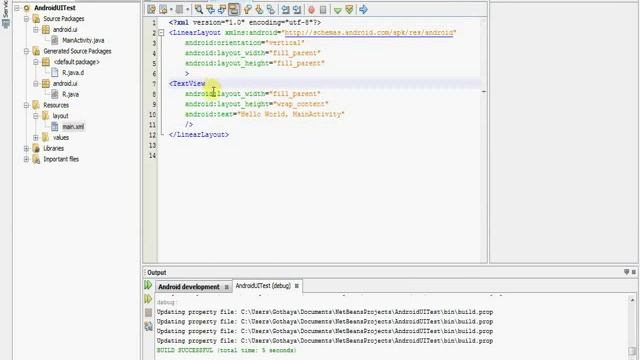Switch to Android development output tab
Image resolution: width=640 pixels, height=360 pixels.
click(x=189, y=287)
